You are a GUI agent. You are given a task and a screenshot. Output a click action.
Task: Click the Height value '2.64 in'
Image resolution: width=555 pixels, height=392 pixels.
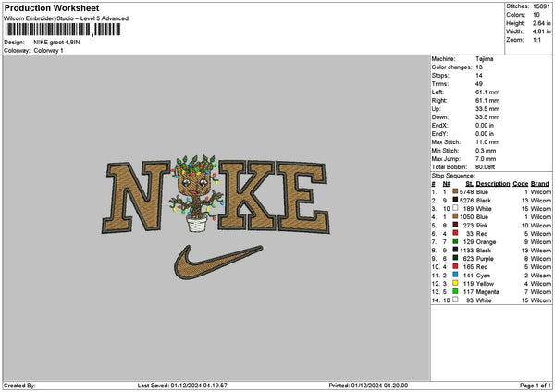pos(541,23)
